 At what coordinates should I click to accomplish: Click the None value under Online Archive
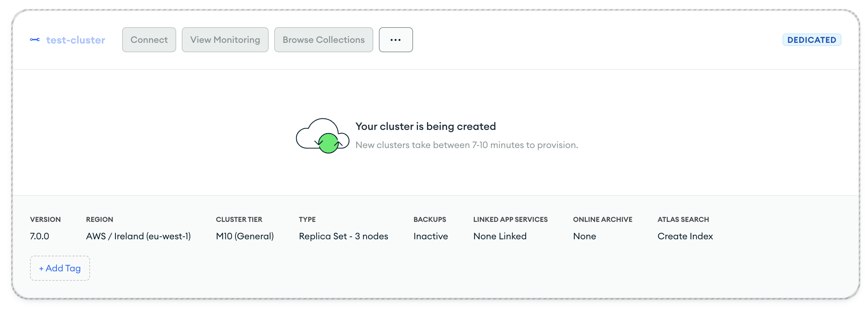click(584, 236)
